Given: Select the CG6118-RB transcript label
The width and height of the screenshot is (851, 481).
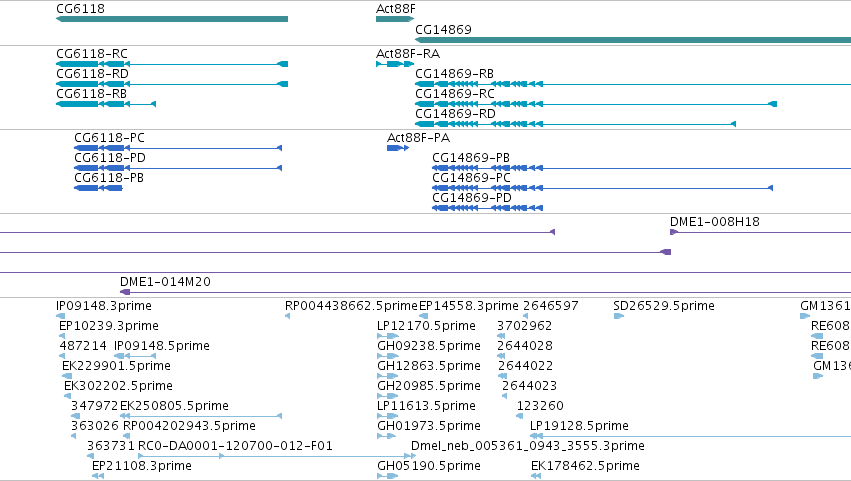Looking at the screenshot, I should 92,94.
